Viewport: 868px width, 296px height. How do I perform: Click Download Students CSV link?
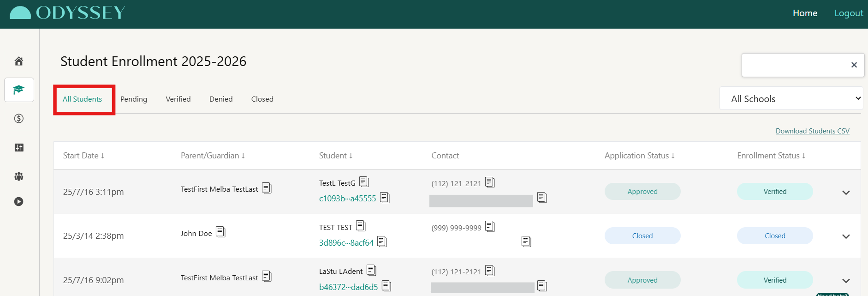pos(813,131)
